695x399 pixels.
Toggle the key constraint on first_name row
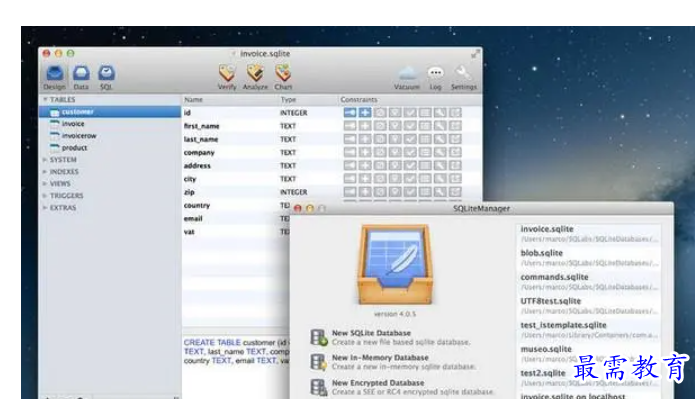click(x=350, y=126)
